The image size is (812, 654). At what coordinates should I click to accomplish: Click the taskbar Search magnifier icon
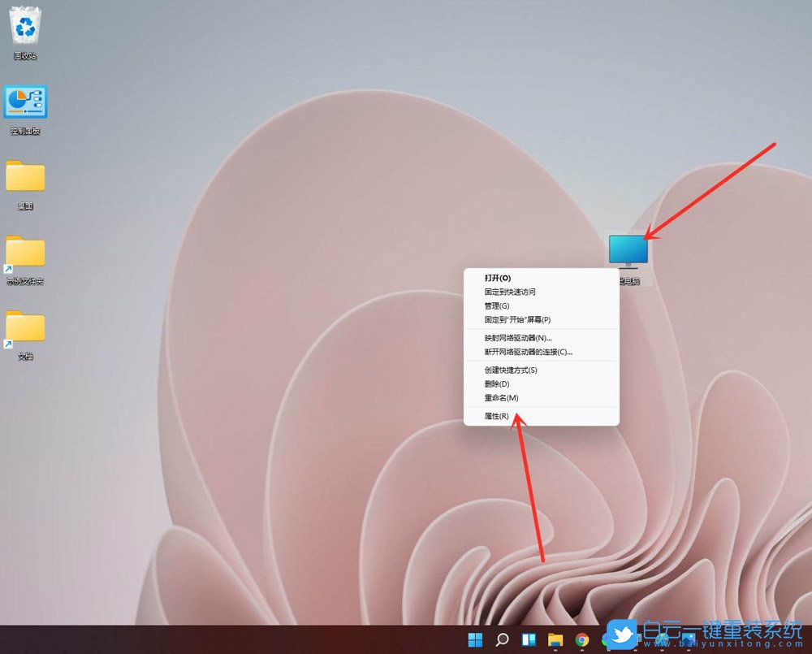[502, 639]
